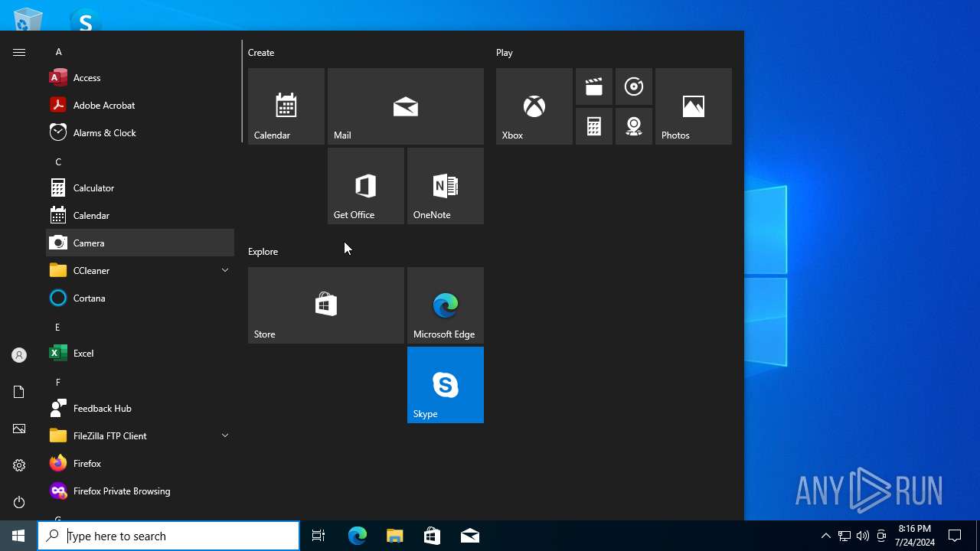Image resolution: width=980 pixels, height=551 pixels.
Task: Click the Skype desktop shortcut
Action: [x=85, y=21]
